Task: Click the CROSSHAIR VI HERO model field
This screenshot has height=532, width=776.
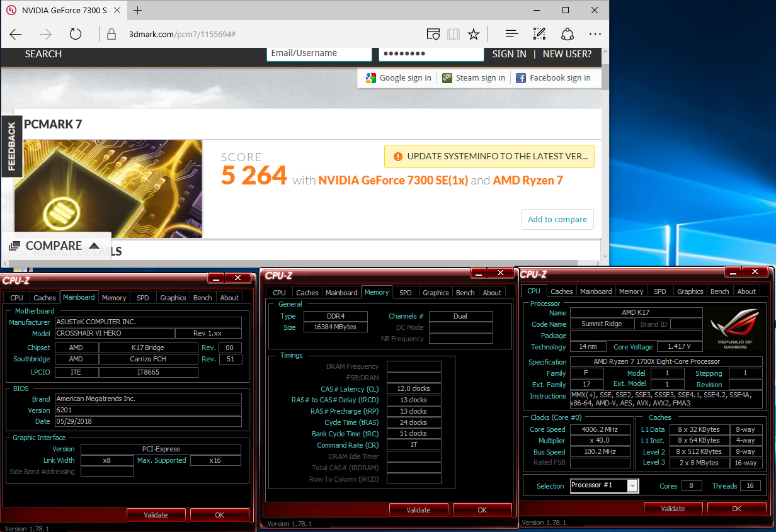Action: point(115,333)
